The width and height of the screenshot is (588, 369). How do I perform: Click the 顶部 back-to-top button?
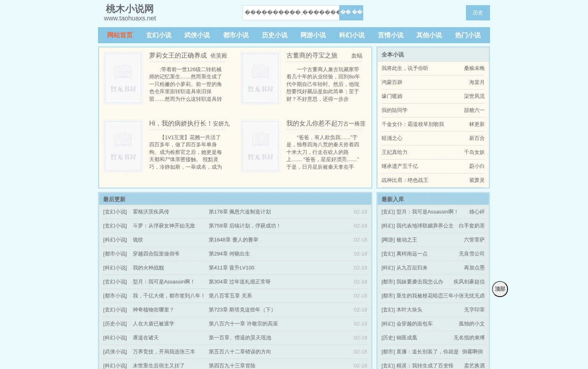coord(500,289)
